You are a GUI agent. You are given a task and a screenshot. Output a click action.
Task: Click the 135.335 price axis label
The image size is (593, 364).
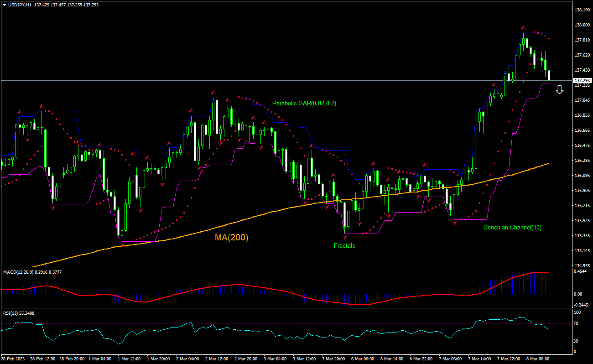[582, 236]
